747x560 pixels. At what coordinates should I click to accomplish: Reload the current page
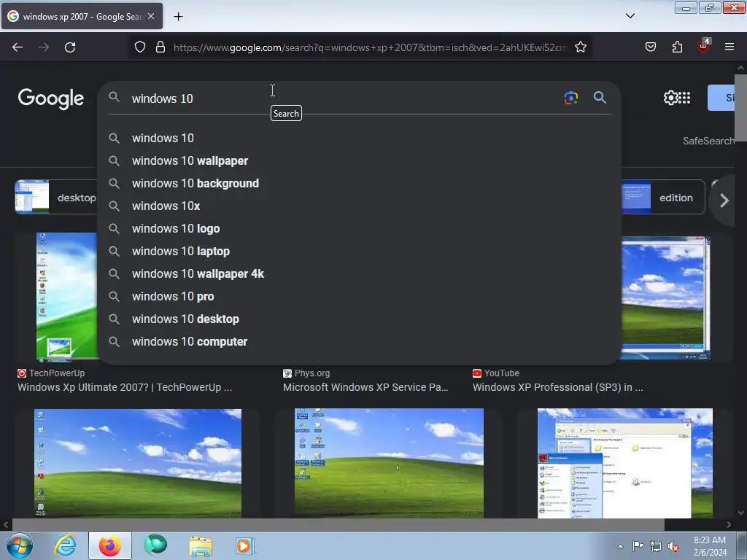click(70, 47)
